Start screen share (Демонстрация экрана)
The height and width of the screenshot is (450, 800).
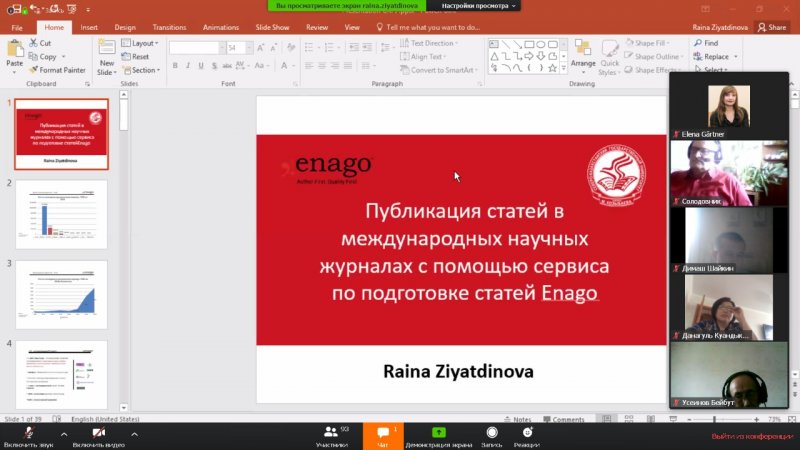(x=438, y=436)
